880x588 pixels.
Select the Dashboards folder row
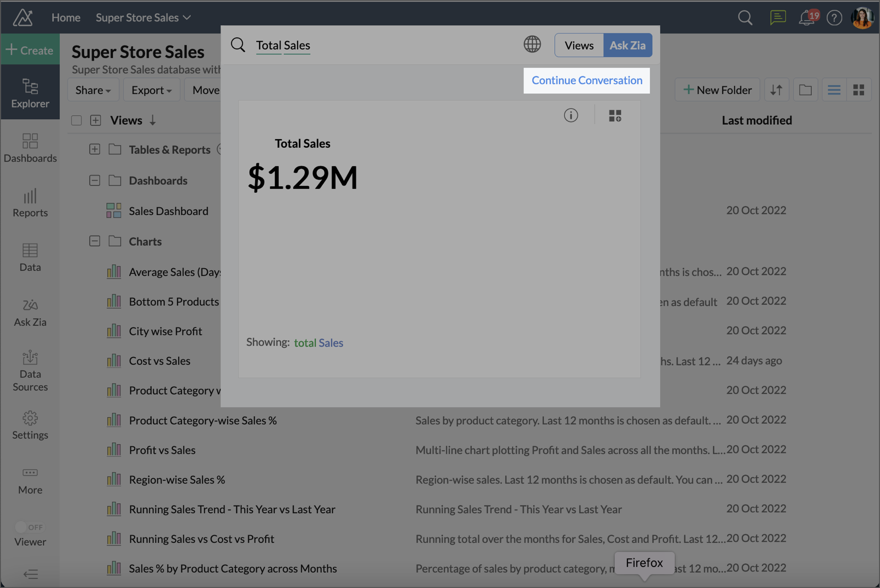click(158, 180)
